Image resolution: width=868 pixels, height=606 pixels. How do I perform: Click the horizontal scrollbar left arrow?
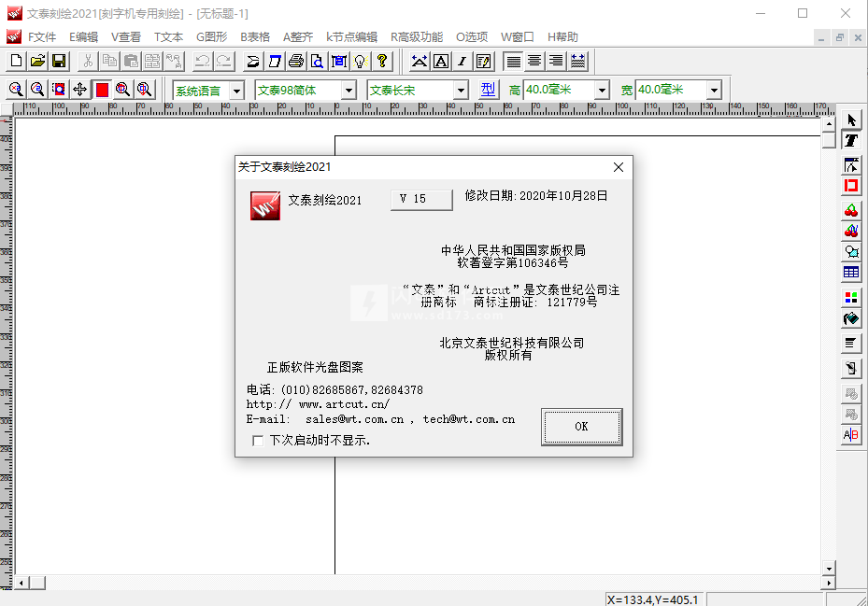21,583
